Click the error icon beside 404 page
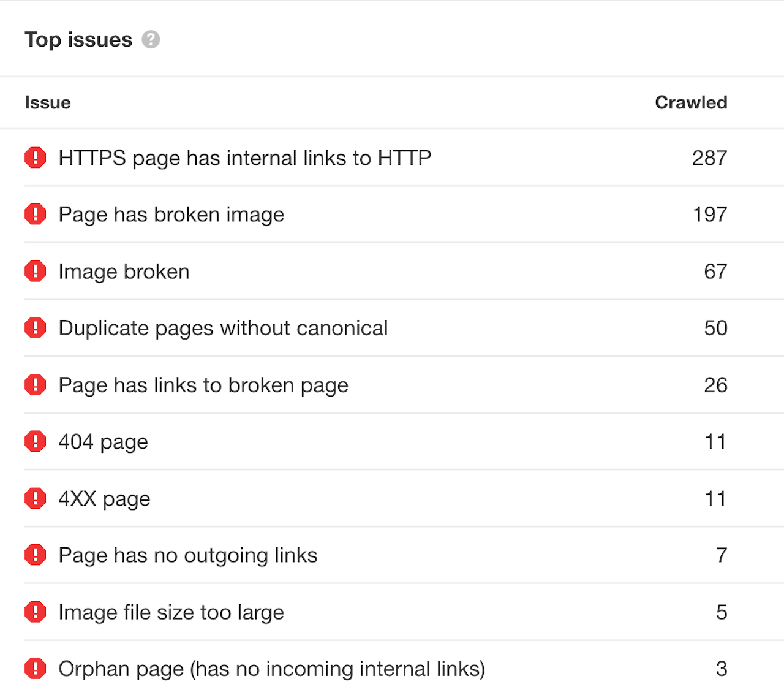The width and height of the screenshot is (784, 695). [x=36, y=441]
